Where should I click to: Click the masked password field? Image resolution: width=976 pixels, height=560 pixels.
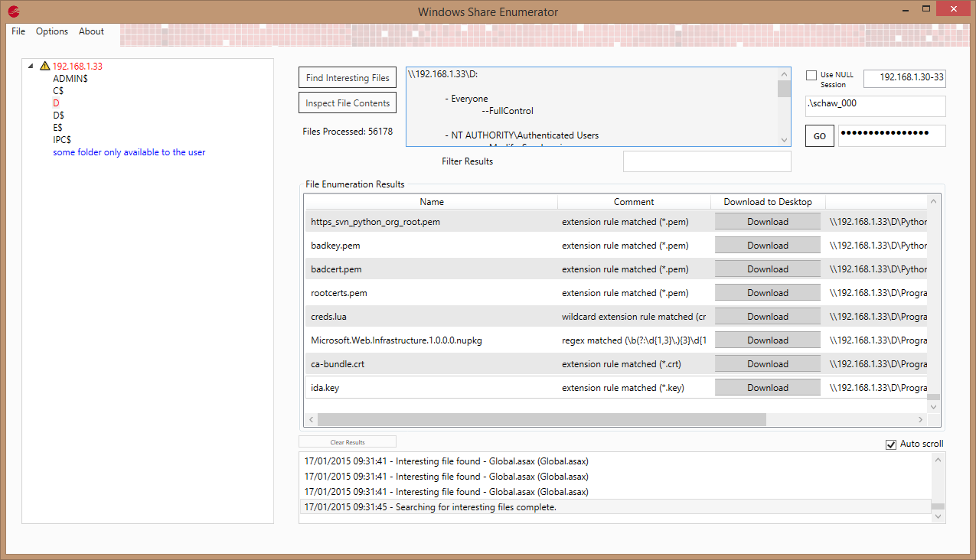point(891,135)
